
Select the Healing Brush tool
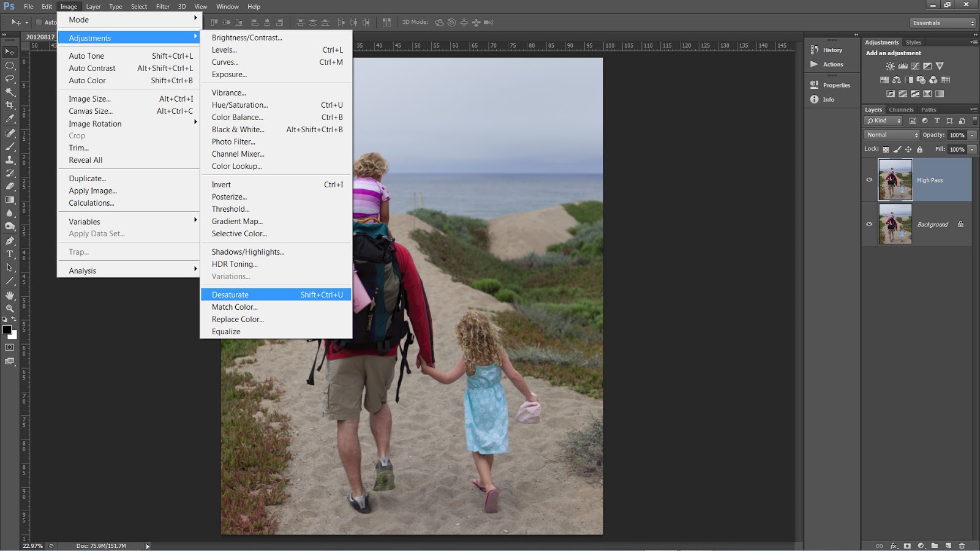pyautogui.click(x=10, y=133)
